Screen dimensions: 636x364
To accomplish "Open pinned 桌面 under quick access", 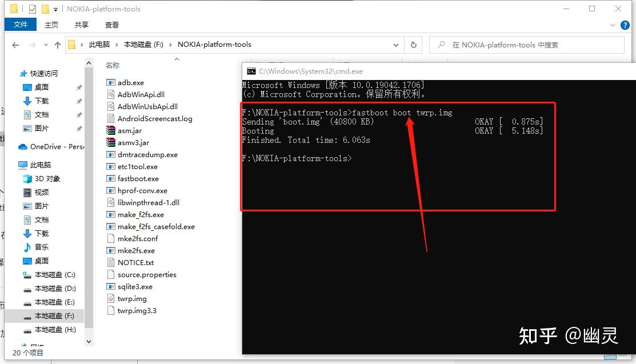I will pos(41,87).
